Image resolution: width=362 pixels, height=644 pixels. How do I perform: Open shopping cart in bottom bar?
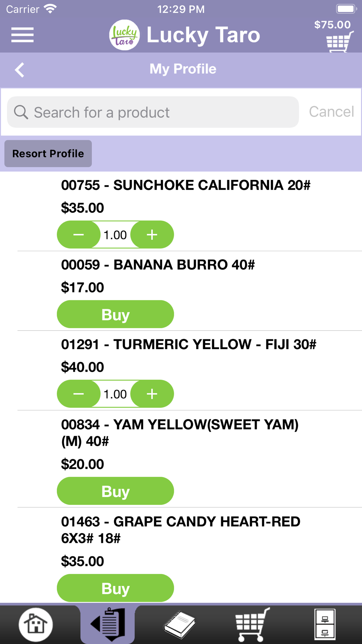(252, 624)
